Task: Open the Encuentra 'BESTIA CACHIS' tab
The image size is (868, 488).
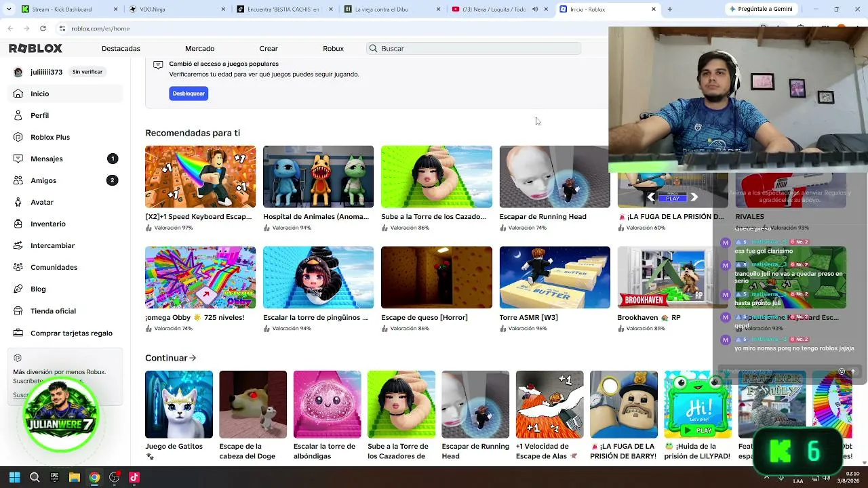Action: click(284, 9)
